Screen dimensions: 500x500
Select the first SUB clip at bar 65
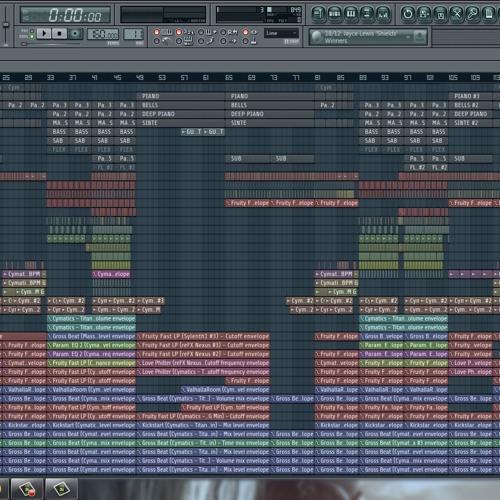[x=248, y=159]
